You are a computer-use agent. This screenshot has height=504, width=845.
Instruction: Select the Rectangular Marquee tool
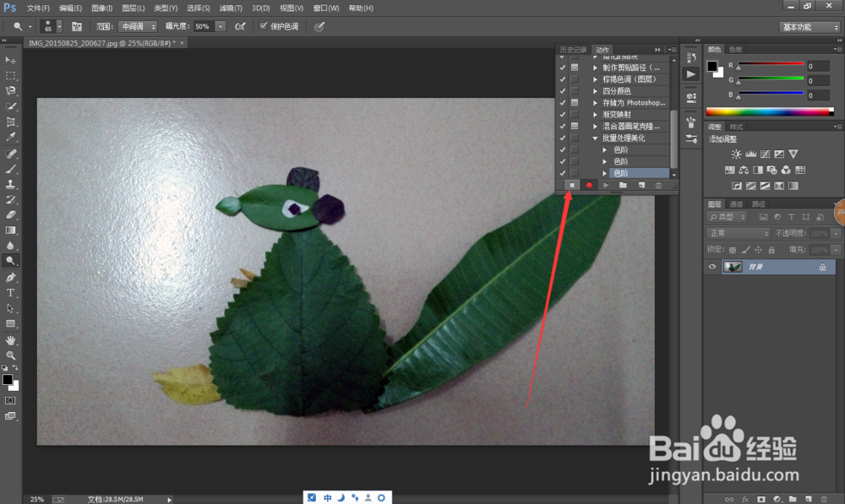(x=10, y=75)
